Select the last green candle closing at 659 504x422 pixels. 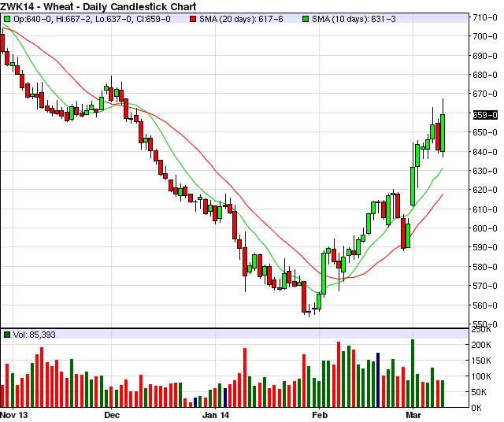coord(443,133)
